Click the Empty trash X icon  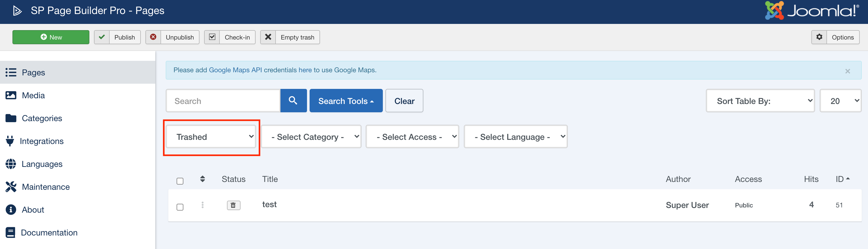pyautogui.click(x=268, y=37)
